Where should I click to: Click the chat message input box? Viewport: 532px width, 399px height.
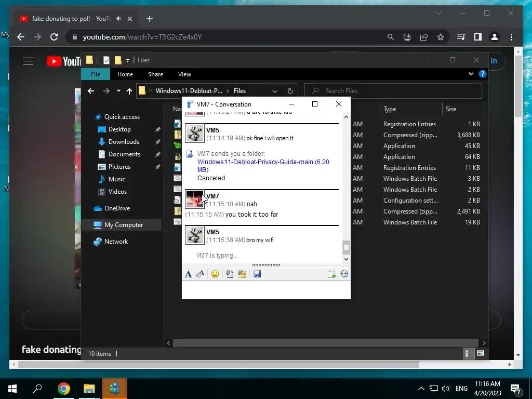point(266,289)
